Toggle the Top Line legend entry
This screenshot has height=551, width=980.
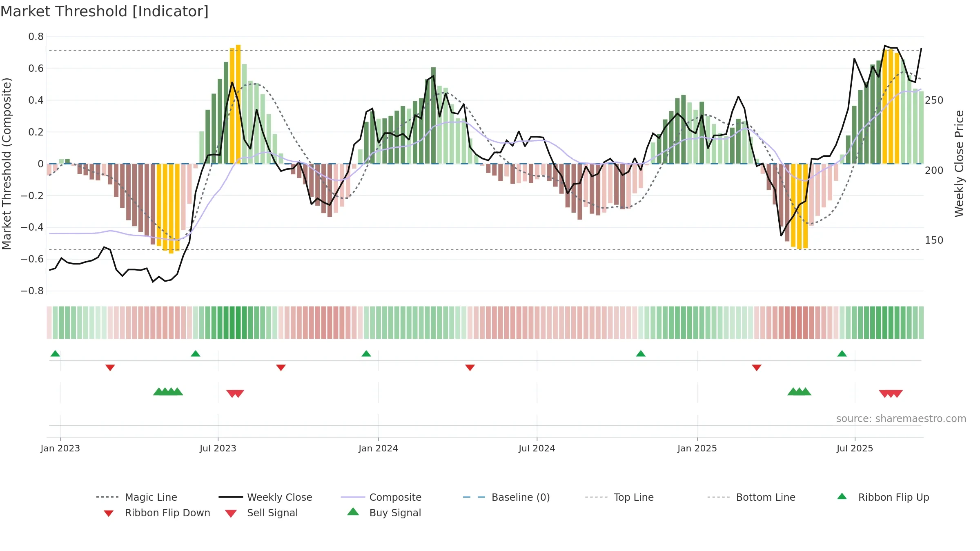[x=619, y=497]
